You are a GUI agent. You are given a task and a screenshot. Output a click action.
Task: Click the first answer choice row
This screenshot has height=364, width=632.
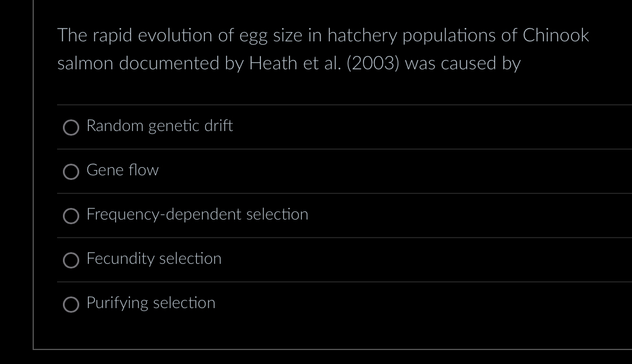tap(291, 127)
